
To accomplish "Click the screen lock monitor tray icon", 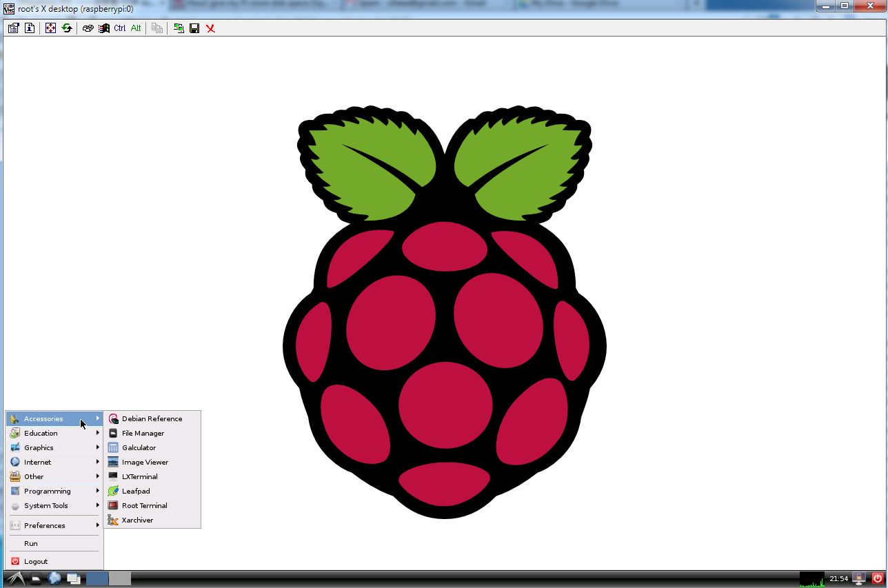I will tap(859, 579).
